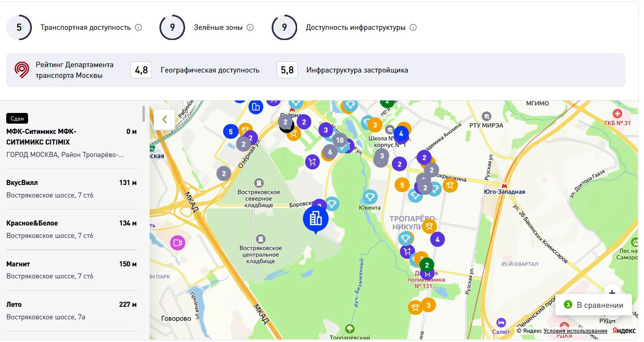Click the blue building marker on map

tap(315, 218)
